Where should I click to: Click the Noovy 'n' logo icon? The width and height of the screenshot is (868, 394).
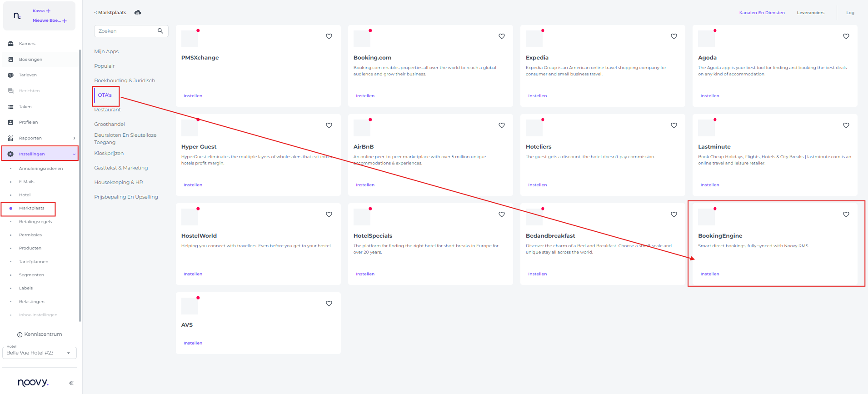pyautogui.click(x=17, y=16)
